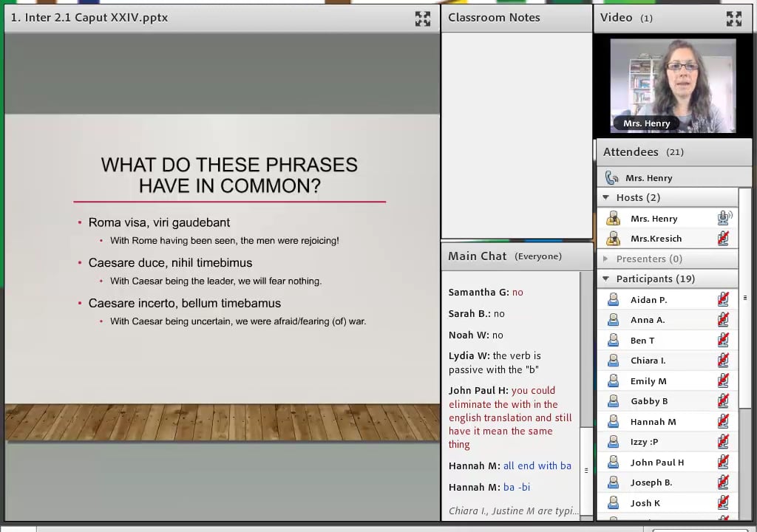Click Hannah M's participant avatar icon
Screen dimensions: 757x532
pyautogui.click(x=613, y=421)
